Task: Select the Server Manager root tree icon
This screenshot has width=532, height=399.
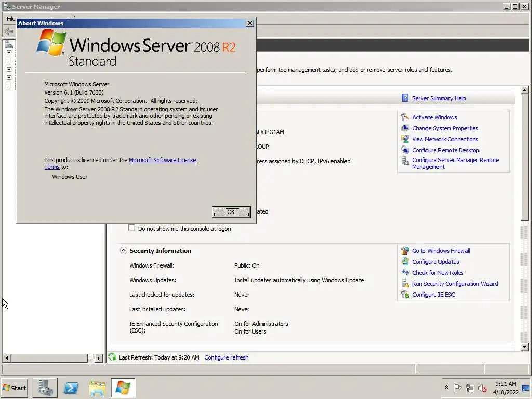Action: tap(9, 44)
